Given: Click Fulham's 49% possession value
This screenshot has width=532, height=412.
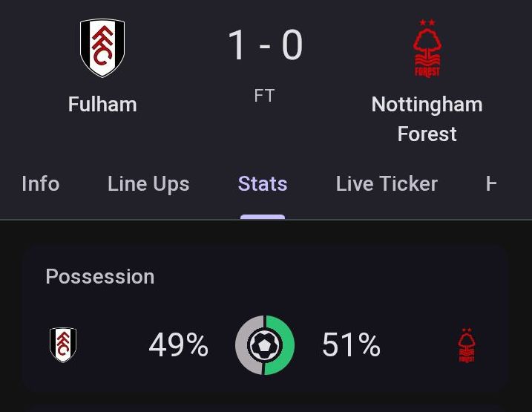Looking at the screenshot, I should (x=178, y=345).
